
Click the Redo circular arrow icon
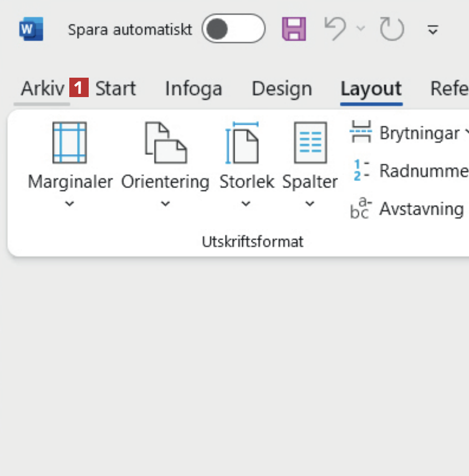pos(391,29)
